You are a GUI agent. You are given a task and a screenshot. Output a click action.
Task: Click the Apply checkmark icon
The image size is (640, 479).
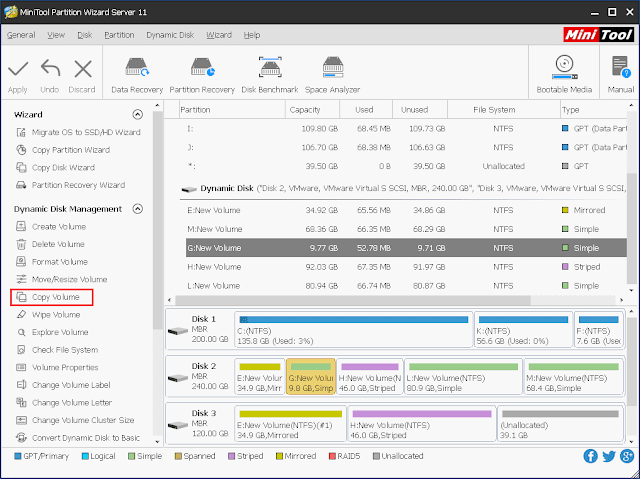point(18,69)
